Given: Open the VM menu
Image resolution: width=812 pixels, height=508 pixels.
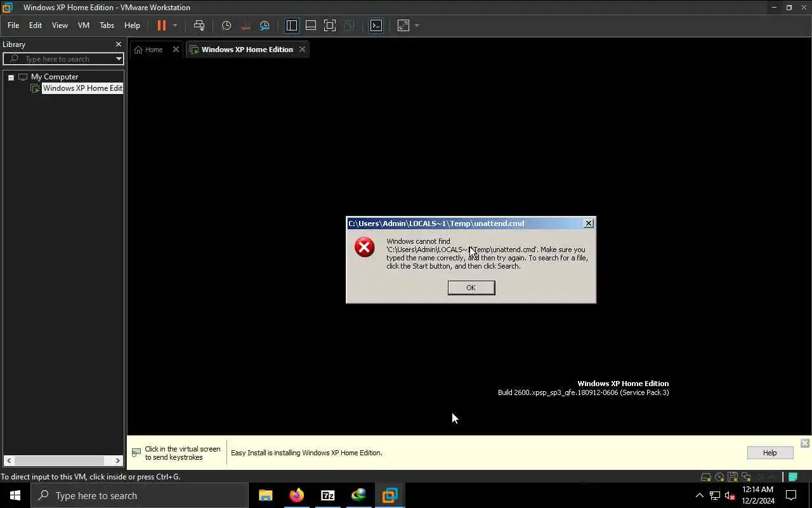Looking at the screenshot, I should coord(84,25).
